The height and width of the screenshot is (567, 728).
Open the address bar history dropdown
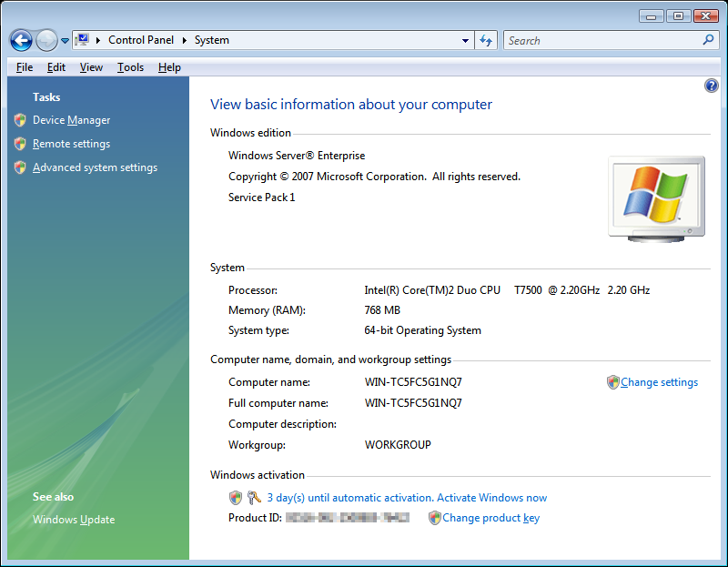(465, 40)
